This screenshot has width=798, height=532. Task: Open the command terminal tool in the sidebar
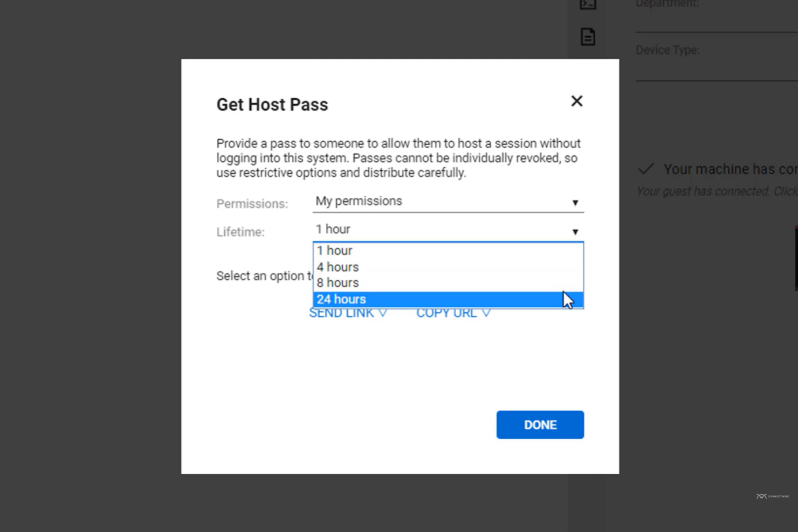(x=587, y=4)
